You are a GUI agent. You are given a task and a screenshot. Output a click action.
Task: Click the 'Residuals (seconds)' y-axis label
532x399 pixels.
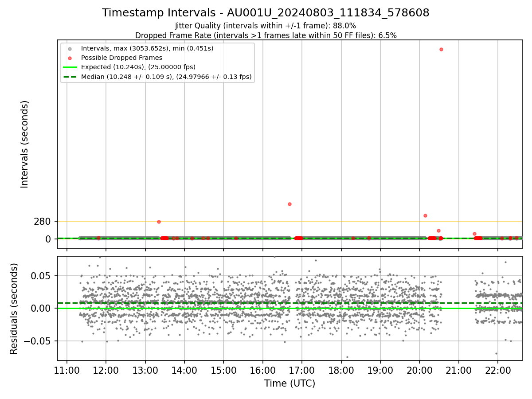pos(14,309)
